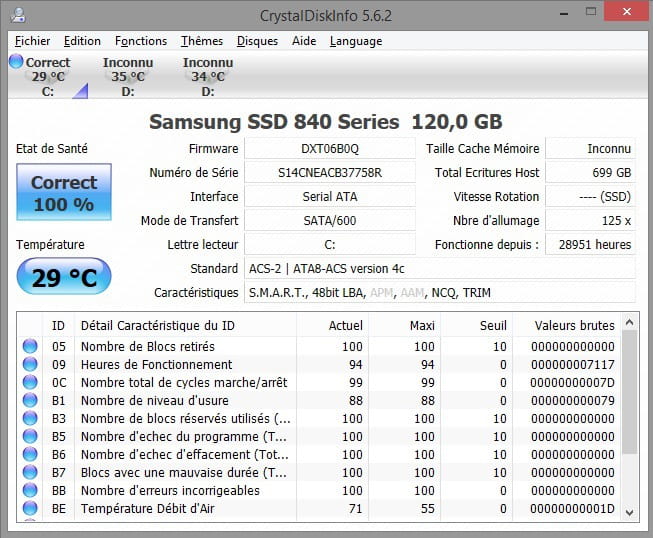Click status orb for ID B6 row
The image size is (653, 538).
point(30,454)
